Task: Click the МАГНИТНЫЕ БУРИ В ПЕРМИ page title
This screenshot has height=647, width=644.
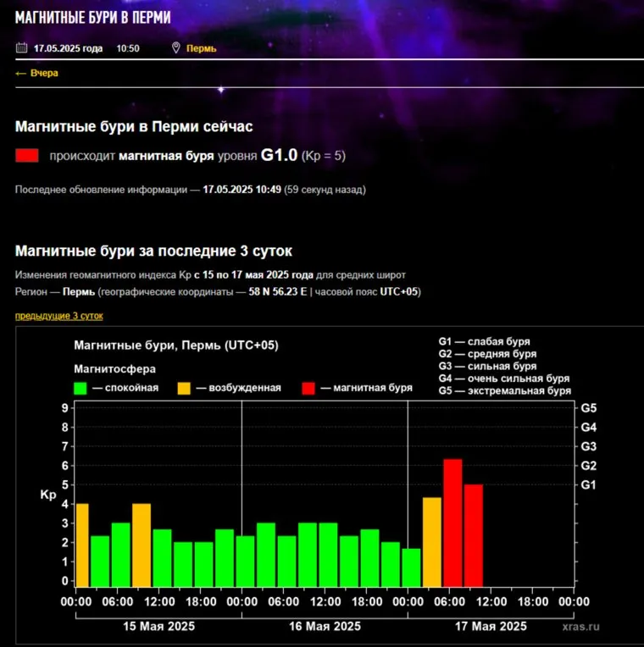Action: click(92, 17)
